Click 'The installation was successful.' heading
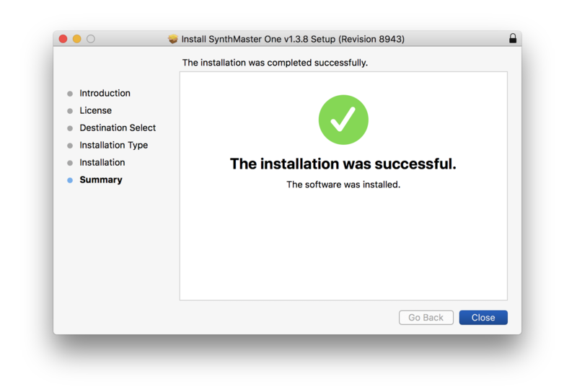Viewport: 577px width, 392px height. (343, 164)
